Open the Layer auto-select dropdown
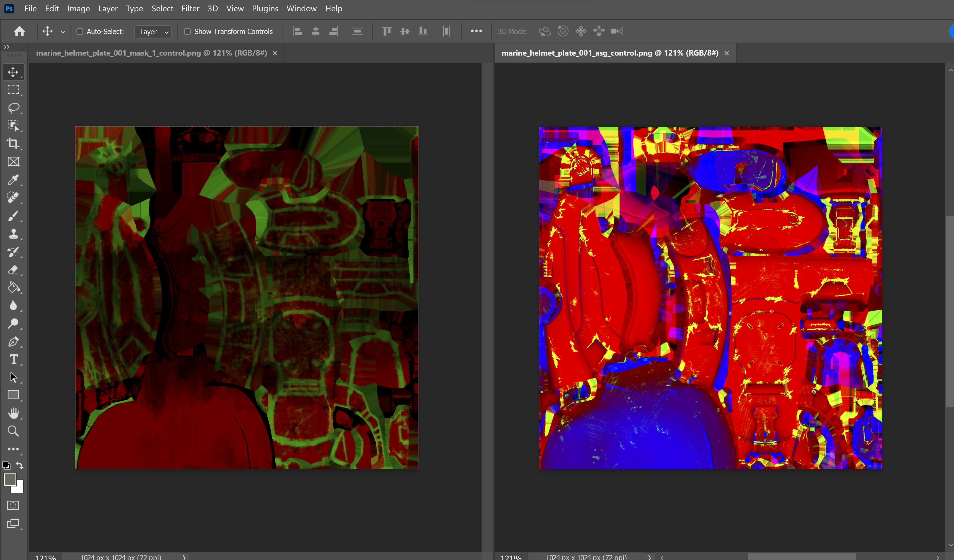 [x=153, y=32]
